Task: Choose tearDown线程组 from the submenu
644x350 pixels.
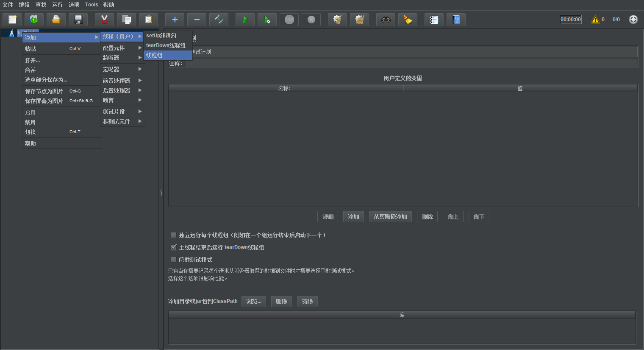Action: pyautogui.click(x=168, y=45)
